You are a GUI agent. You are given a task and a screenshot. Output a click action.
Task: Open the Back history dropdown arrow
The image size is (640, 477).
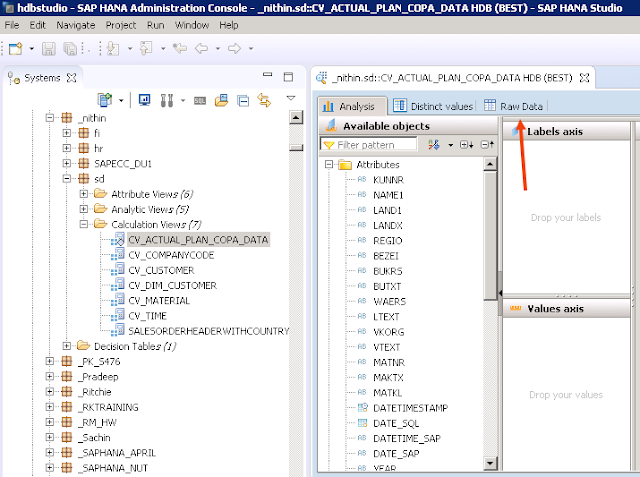[218, 49]
